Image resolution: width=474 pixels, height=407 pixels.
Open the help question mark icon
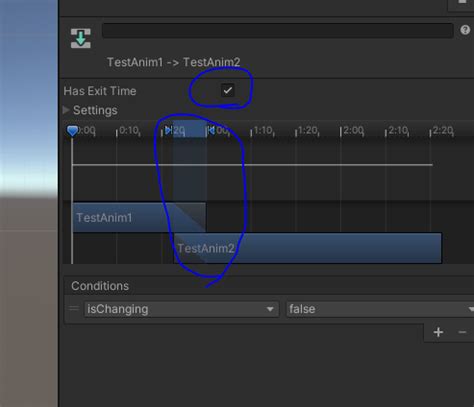click(465, 30)
